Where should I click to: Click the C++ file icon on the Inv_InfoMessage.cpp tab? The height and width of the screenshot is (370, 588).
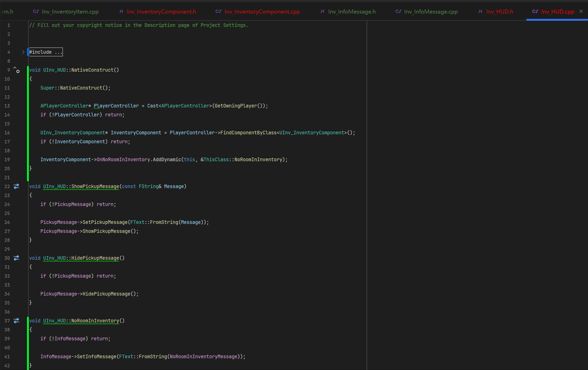point(398,12)
